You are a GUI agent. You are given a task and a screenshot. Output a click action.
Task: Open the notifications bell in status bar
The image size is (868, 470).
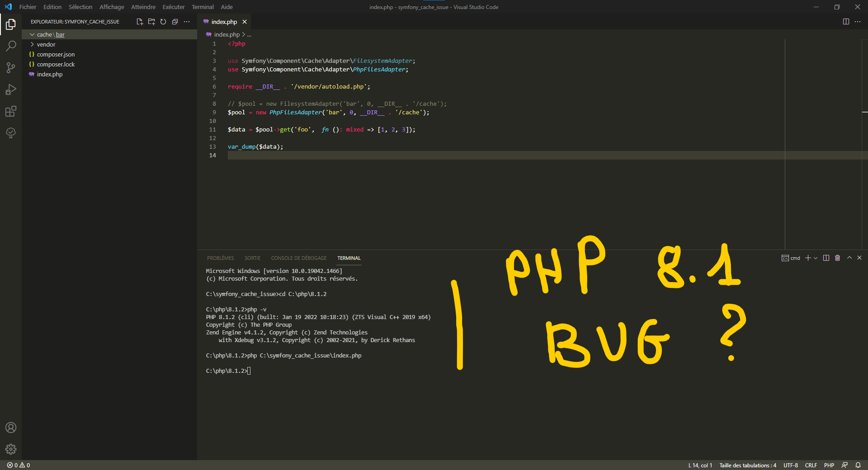(858, 465)
